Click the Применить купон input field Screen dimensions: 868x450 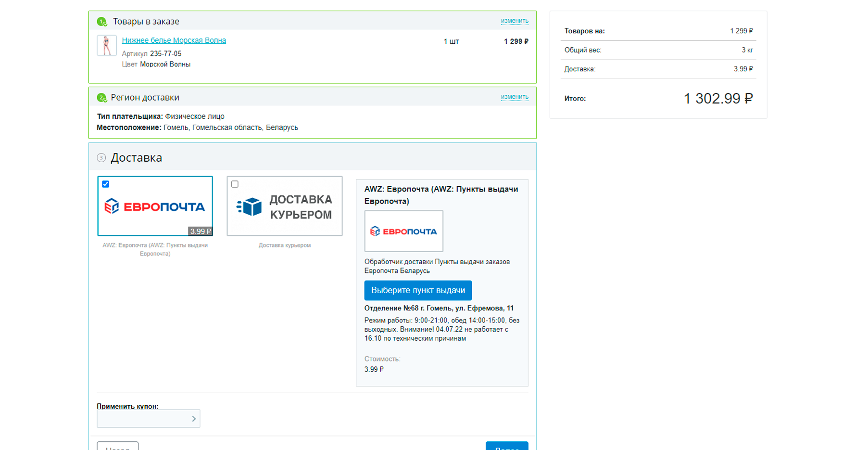pyautogui.click(x=148, y=419)
